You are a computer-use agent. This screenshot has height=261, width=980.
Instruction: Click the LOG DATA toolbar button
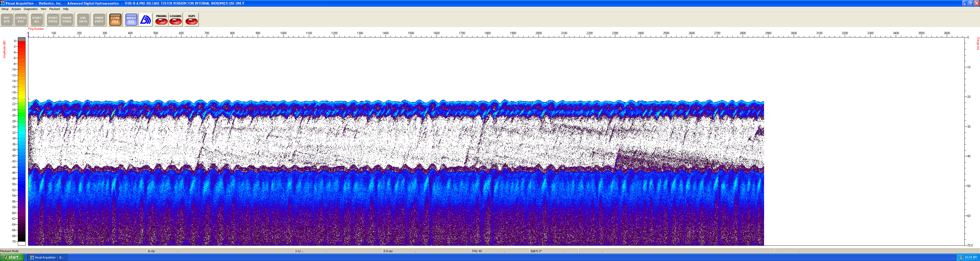point(83,20)
